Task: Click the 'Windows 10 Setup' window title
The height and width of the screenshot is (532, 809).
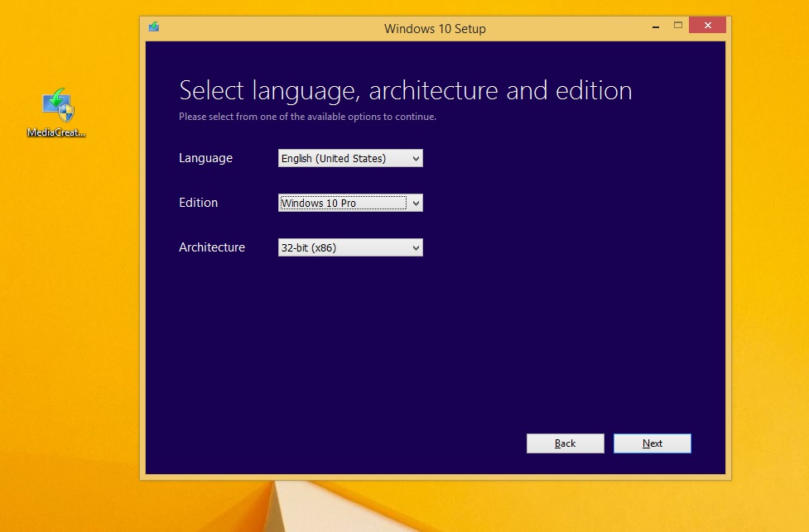Action: (435, 29)
